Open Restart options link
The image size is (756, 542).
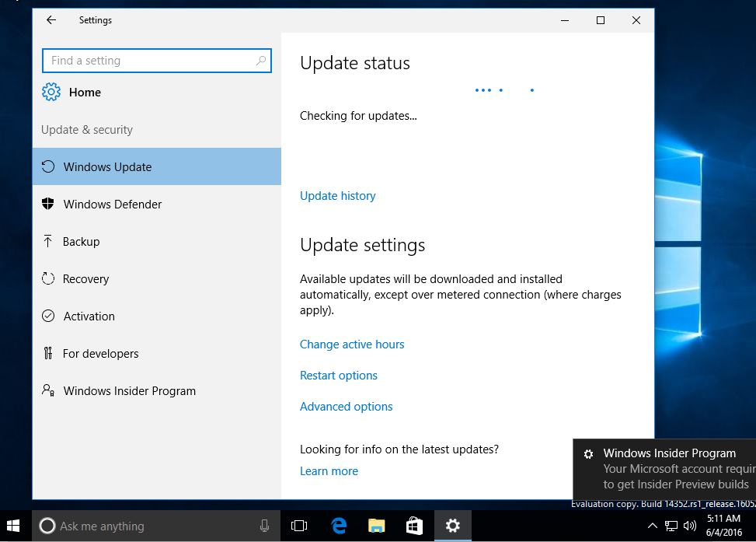[339, 375]
